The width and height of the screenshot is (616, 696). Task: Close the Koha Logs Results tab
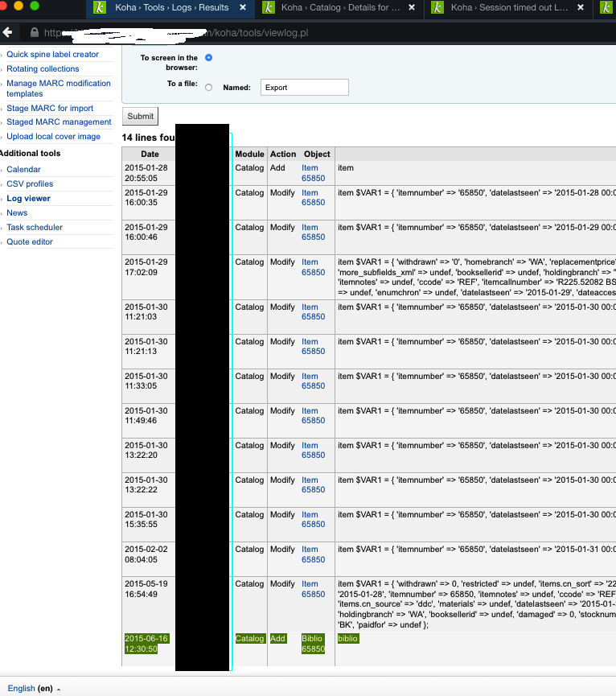pos(243,8)
